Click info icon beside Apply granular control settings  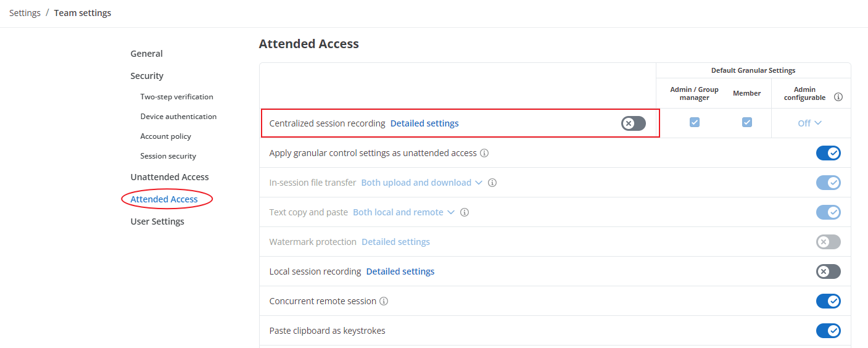484,153
